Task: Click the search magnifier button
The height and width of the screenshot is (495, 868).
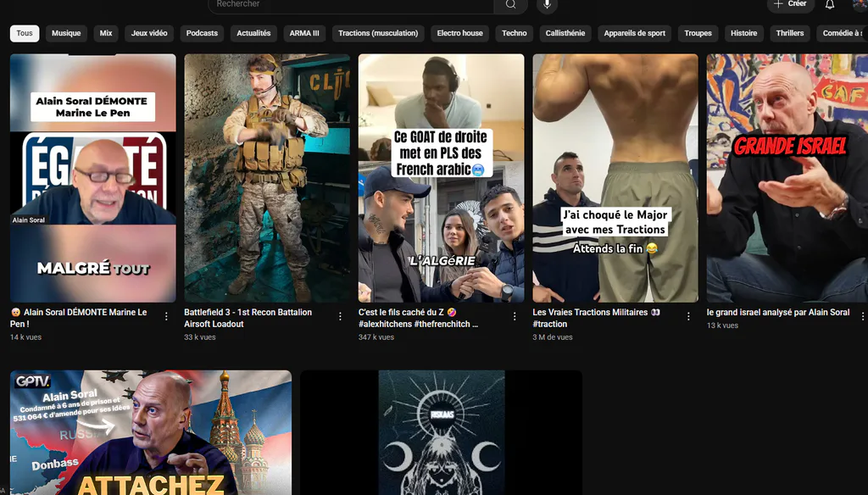Action: 510,5
